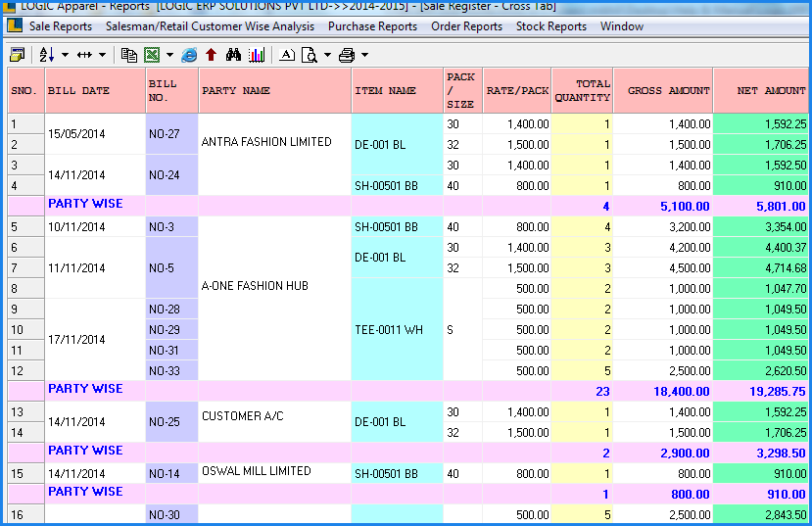Click the window/form icon at toolbar start

pyautogui.click(x=17, y=54)
